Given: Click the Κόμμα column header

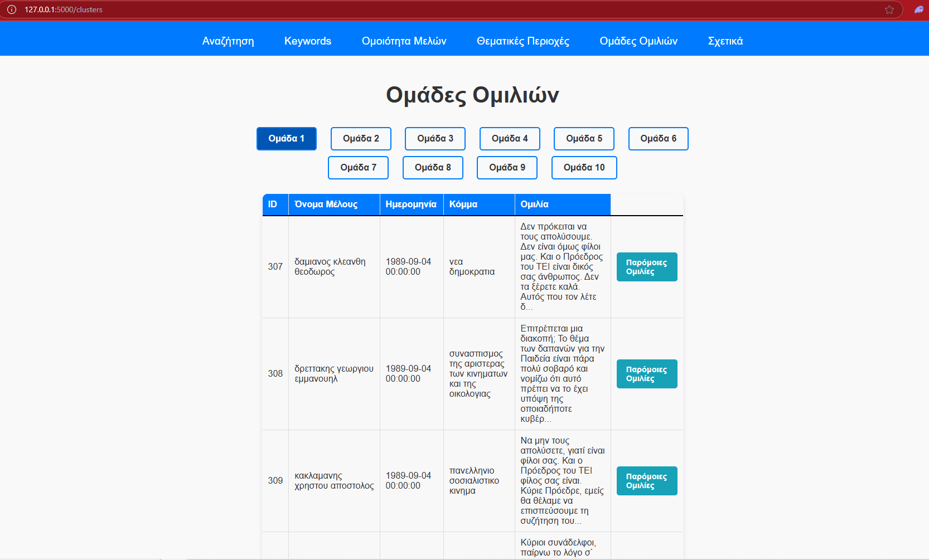Looking at the screenshot, I should pos(479,204).
